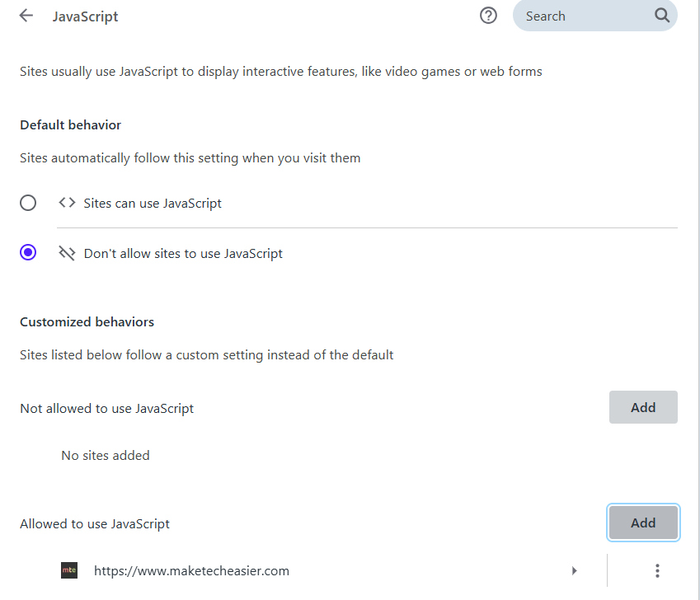Select the Sites can use JavaScript radio button
The height and width of the screenshot is (600, 700).
point(28,202)
